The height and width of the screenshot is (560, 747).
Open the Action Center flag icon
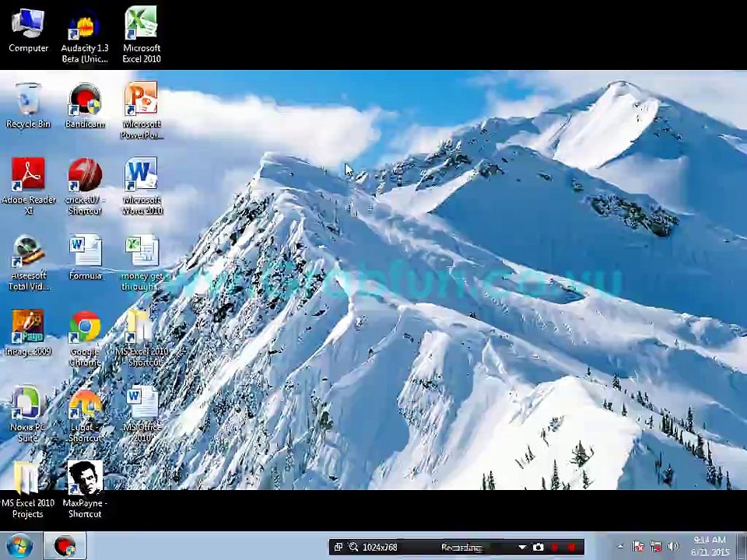point(638,547)
